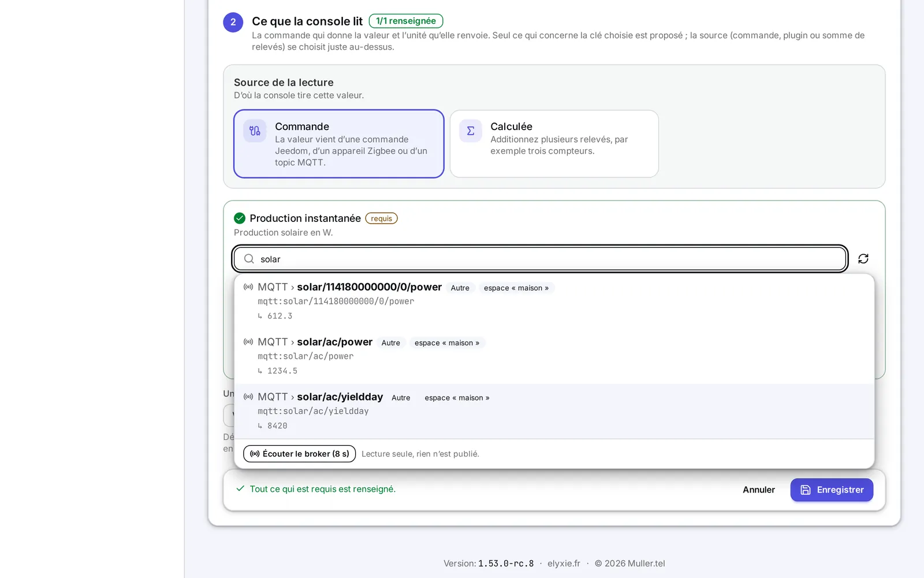Image resolution: width=924 pixels, height=578 pixels.
Task: Click the Écouter le broker (8 s) button
Action: pos(299,454)
